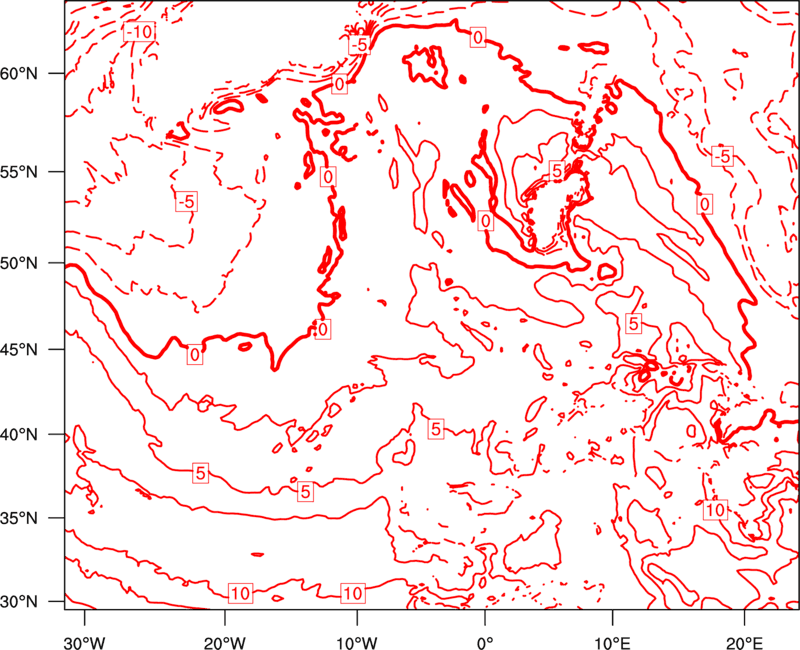The image size is (800, 650).
Task: Click the boxed 10 contour label near 10°W
Action: click(x=353, y=593)
